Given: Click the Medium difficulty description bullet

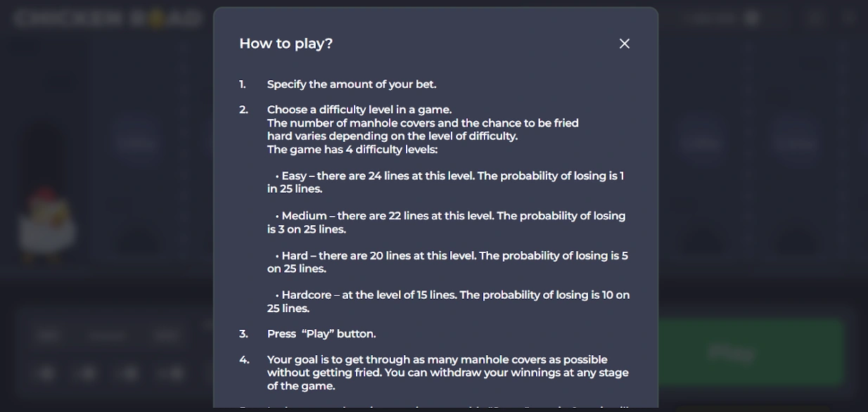Looking at the screenshot, I should 447,222.
